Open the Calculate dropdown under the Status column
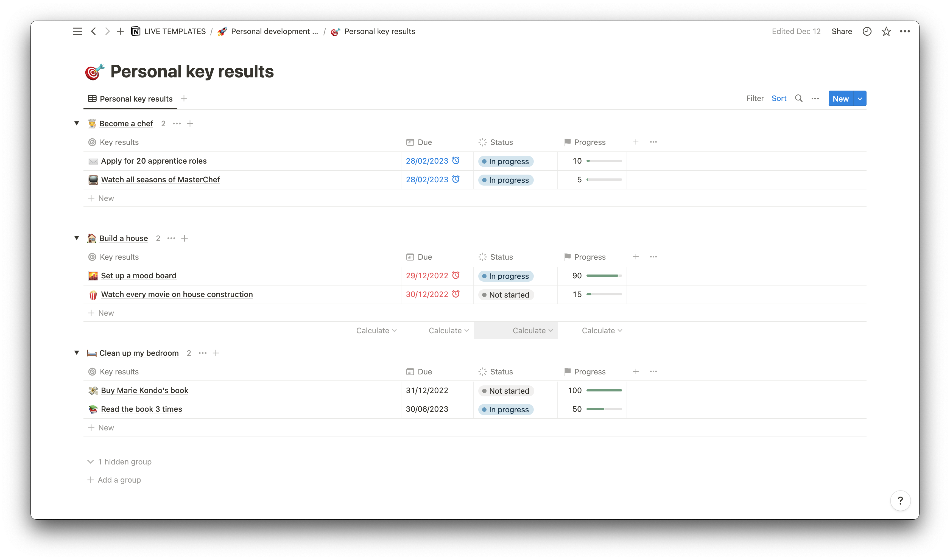The image size is (950, 560). (532, 331)
